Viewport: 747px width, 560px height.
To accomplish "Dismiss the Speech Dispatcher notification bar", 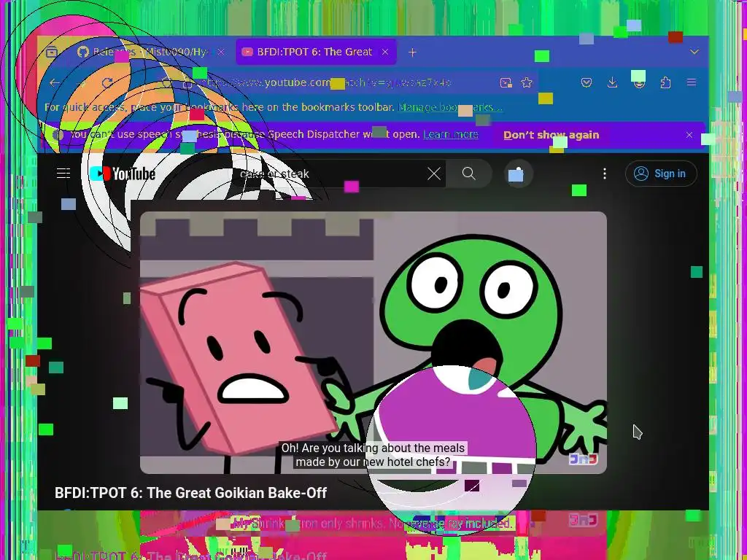I will click(689, 135).
